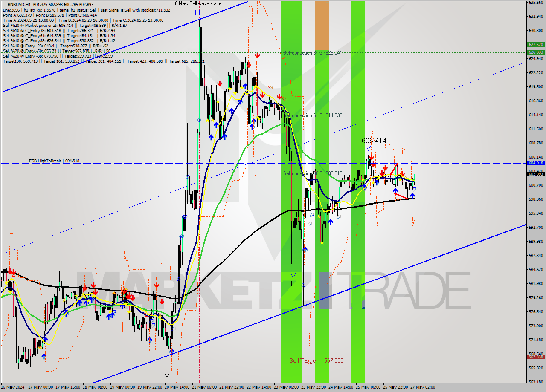
Task: Click the 'Sell correction 61.8 | 614.539' label
Action: pyautogui.click(x=313, y=115)
